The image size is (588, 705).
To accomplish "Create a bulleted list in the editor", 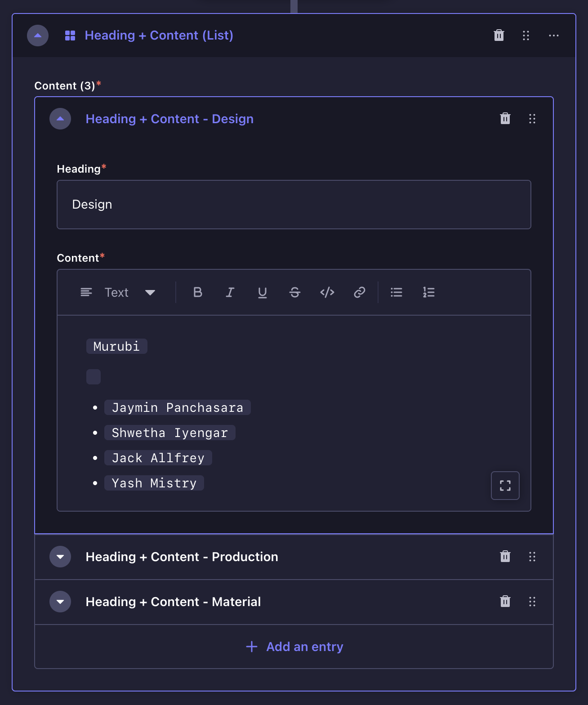I will point(396,292).
